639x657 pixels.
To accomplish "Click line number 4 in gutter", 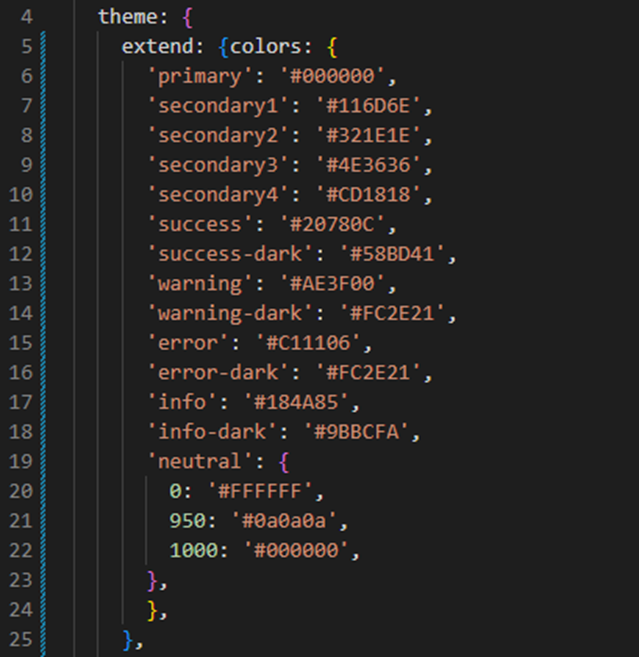I will click(27, 17).
